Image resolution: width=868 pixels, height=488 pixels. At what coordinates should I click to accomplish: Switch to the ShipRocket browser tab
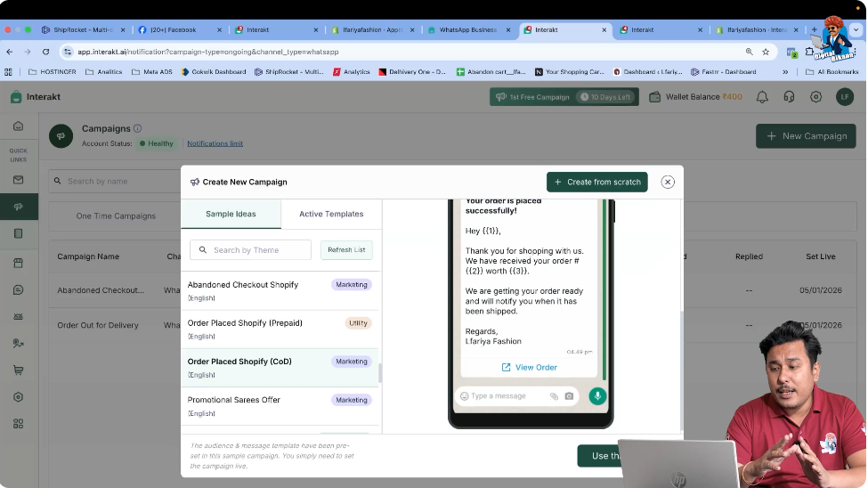83,30
